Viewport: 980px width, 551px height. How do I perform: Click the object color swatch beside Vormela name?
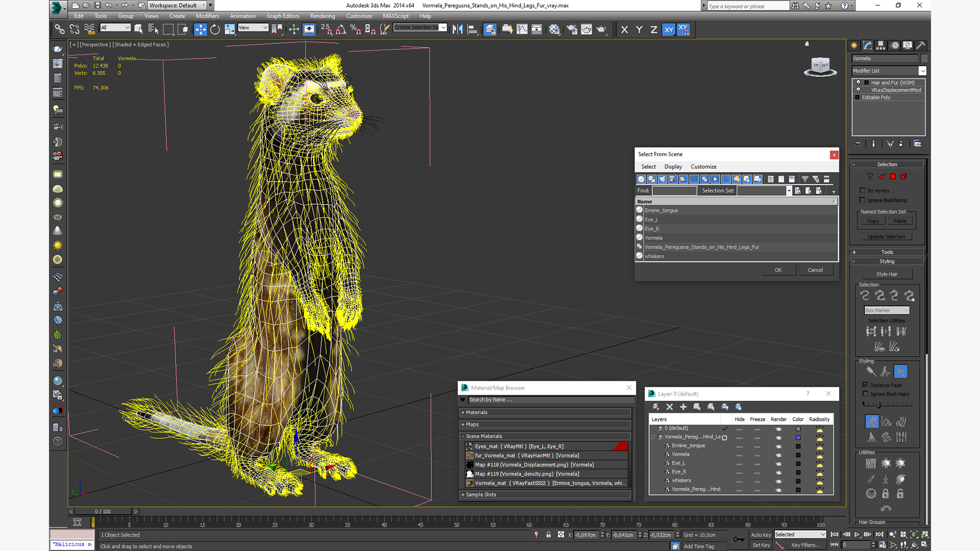tap(924, 59)
